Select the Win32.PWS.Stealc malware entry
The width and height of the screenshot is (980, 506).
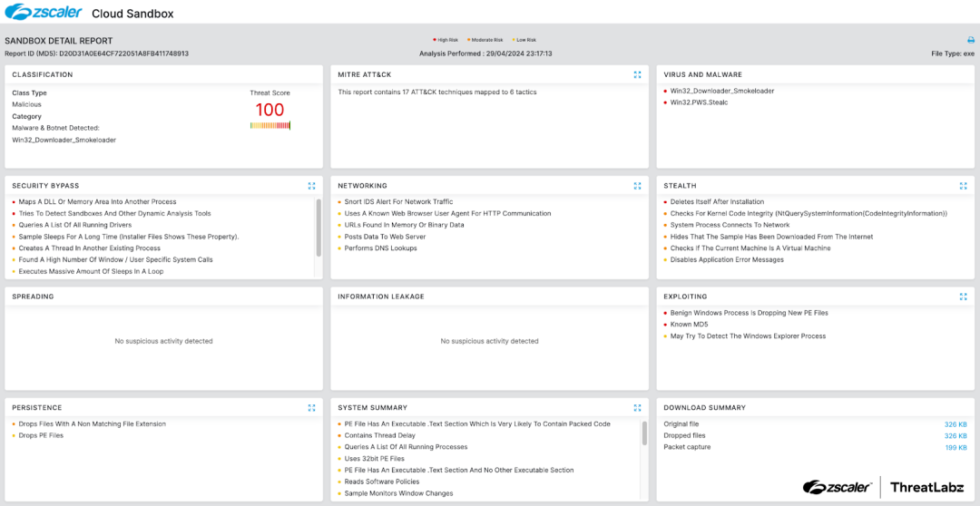(x=699, y=102)
